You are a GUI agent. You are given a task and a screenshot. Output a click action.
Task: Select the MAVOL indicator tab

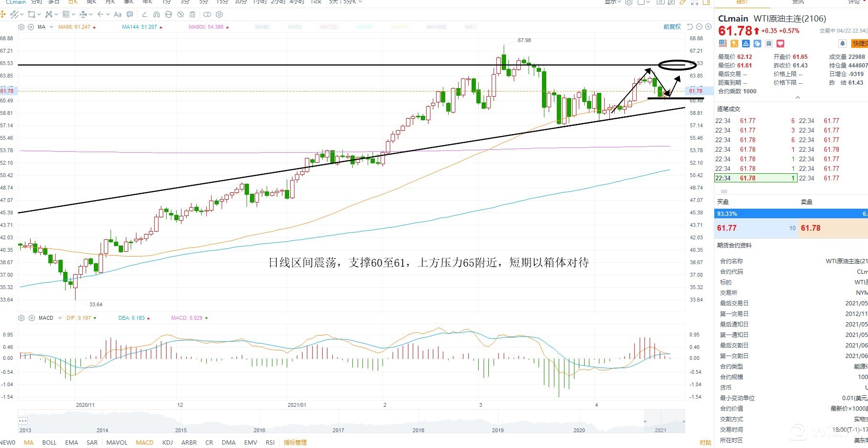[117, 443]
